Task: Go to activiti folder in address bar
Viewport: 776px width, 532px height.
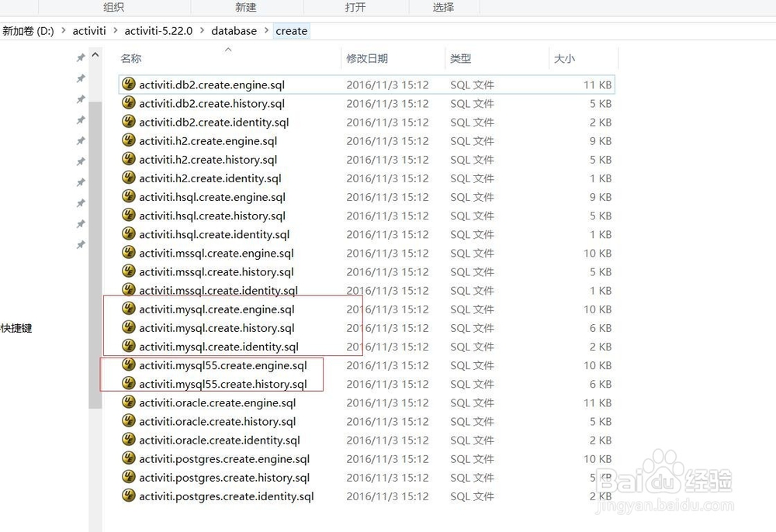Action: [89, 31]
